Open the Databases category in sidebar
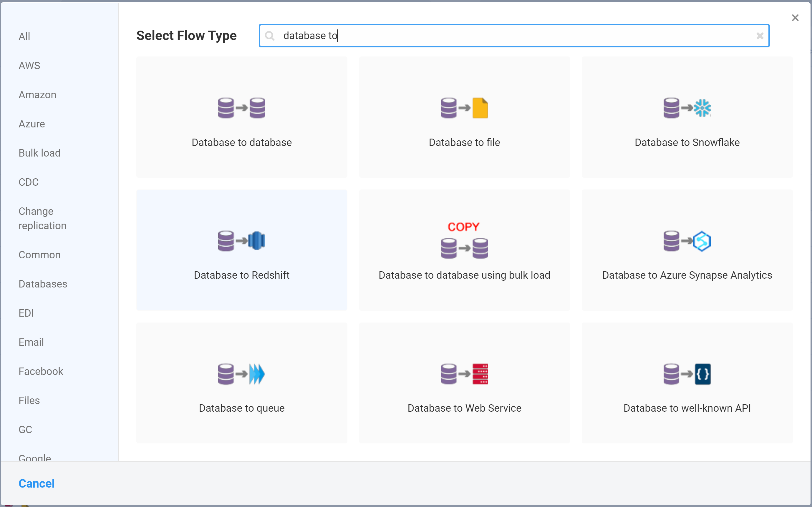This screenshot has height=507, width=812. pos(43,284)
